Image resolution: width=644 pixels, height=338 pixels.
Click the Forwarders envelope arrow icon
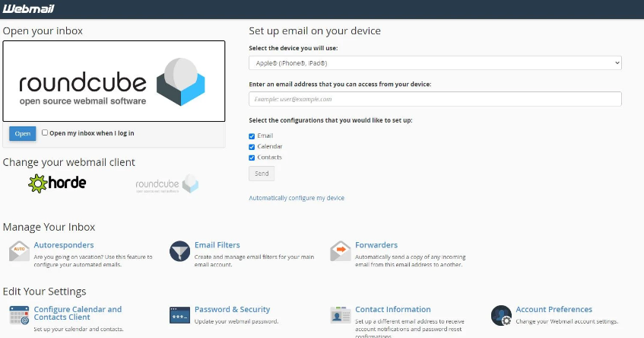click(341, 250)
